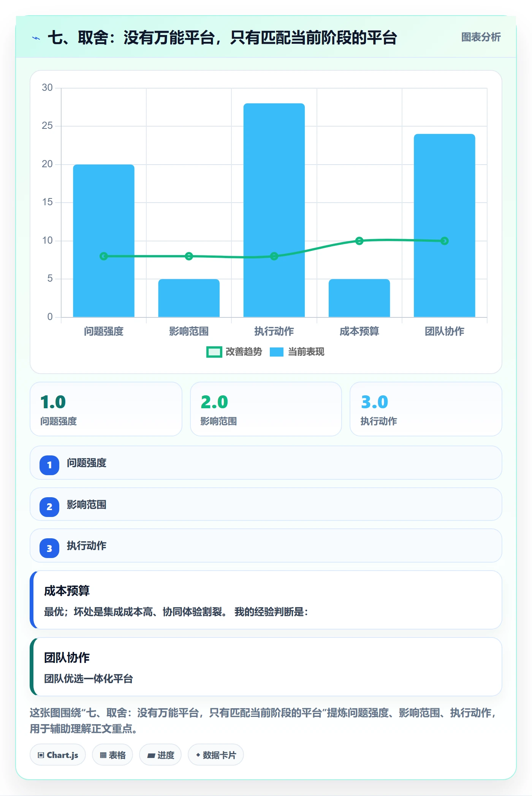The image size is (532, 796).
Task: Click the x-axis label 团队协作
Action: click(x=445, y=331)
